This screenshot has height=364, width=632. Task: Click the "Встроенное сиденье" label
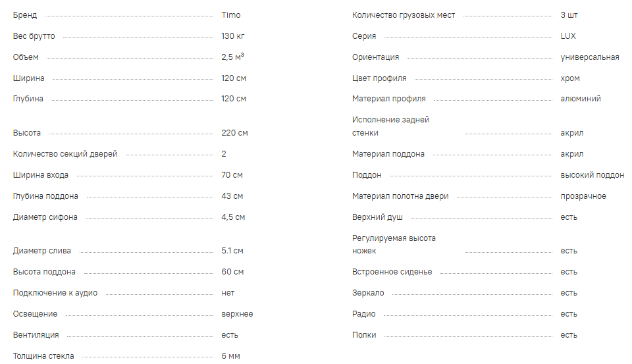(x=392, y=272)
